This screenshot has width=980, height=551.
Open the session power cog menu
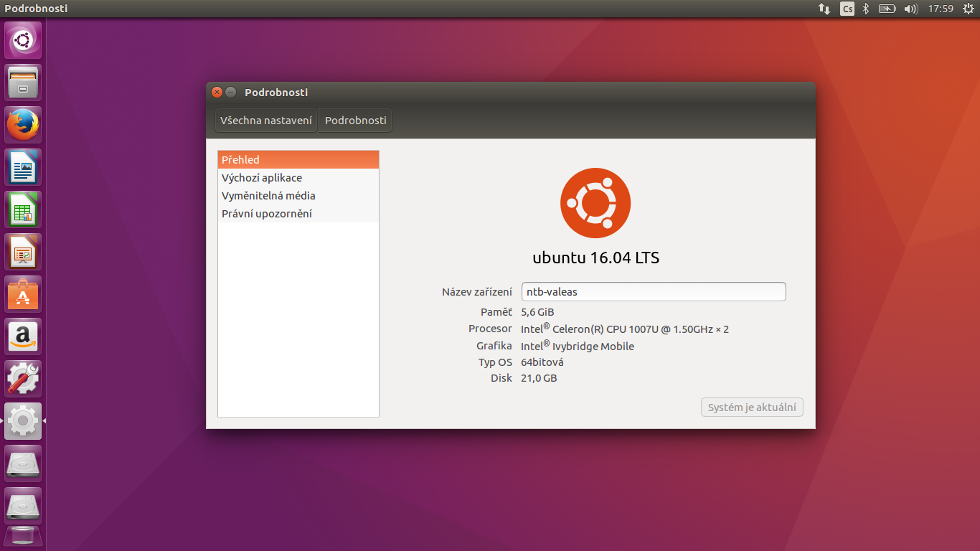pyautogui.click(x=969, y=9)
